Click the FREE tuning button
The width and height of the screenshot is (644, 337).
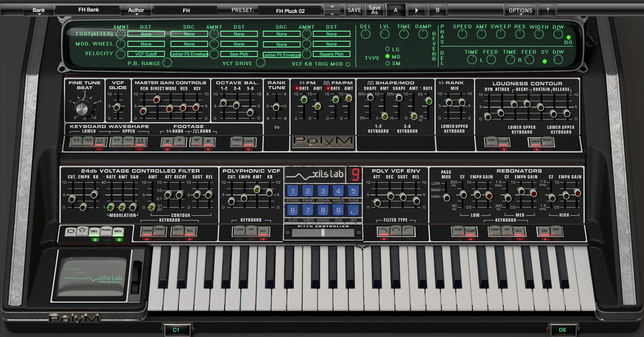pos(237,142)
